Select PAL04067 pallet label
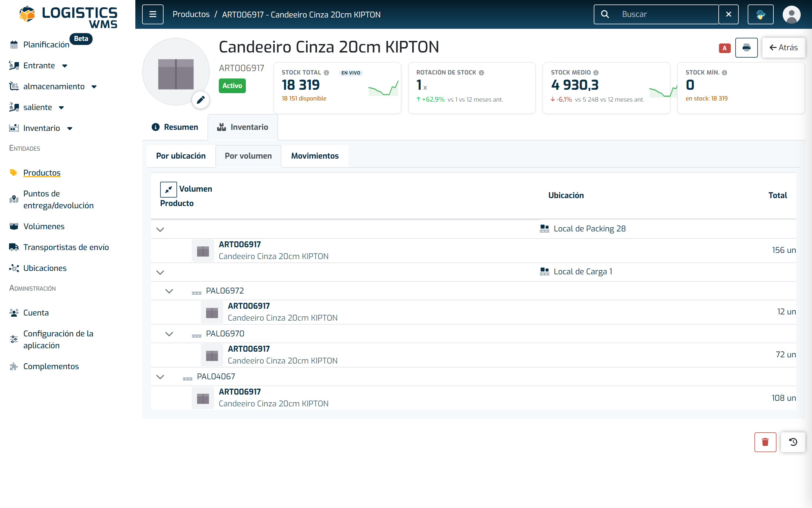The height and width of the screenshot is (508, 812). click(216, 376)
